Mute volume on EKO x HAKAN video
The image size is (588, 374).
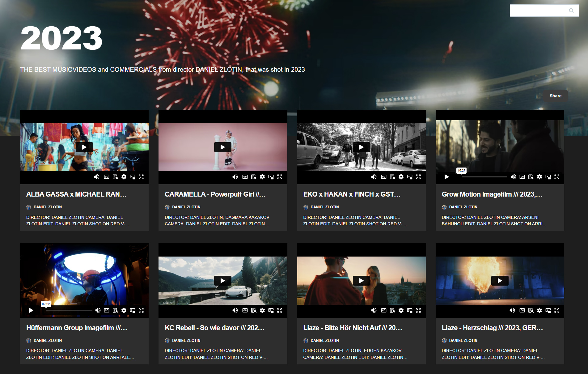(374, 177)
